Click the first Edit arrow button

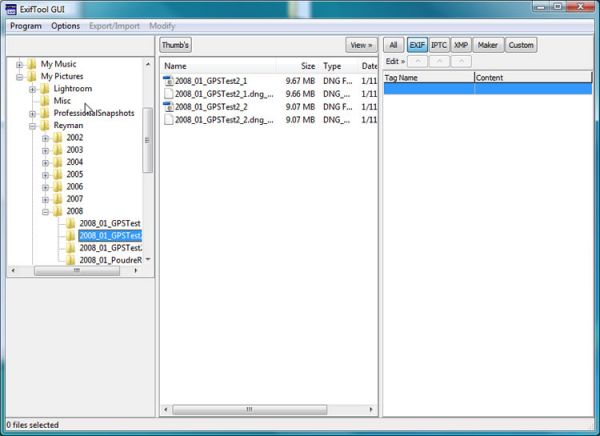(417, 61)
